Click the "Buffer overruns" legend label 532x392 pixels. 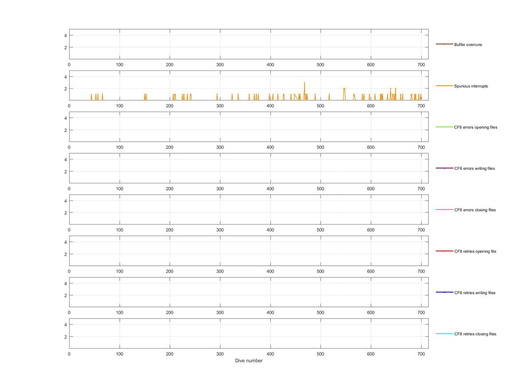tap(468, 45)
